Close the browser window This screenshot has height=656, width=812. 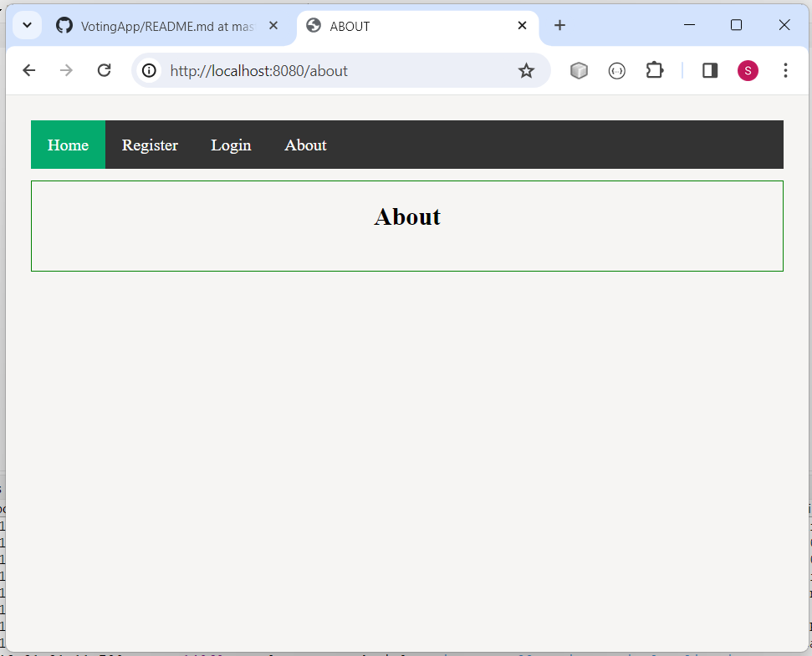[x=784, y=25]
